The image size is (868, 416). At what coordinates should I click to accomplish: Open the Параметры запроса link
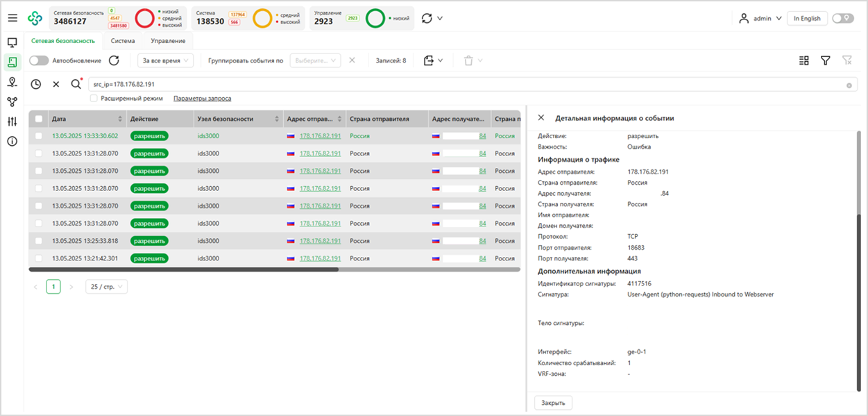click(x=202, y=99)
